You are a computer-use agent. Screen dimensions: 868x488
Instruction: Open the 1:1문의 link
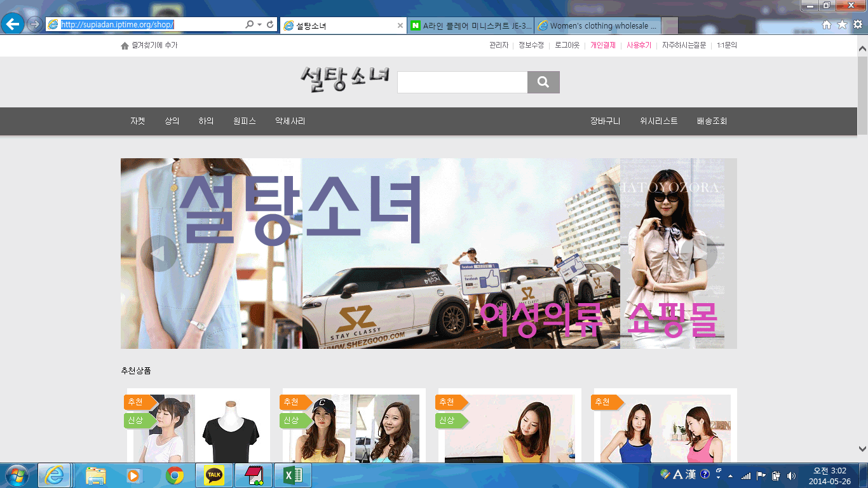(x=727, y=45)
